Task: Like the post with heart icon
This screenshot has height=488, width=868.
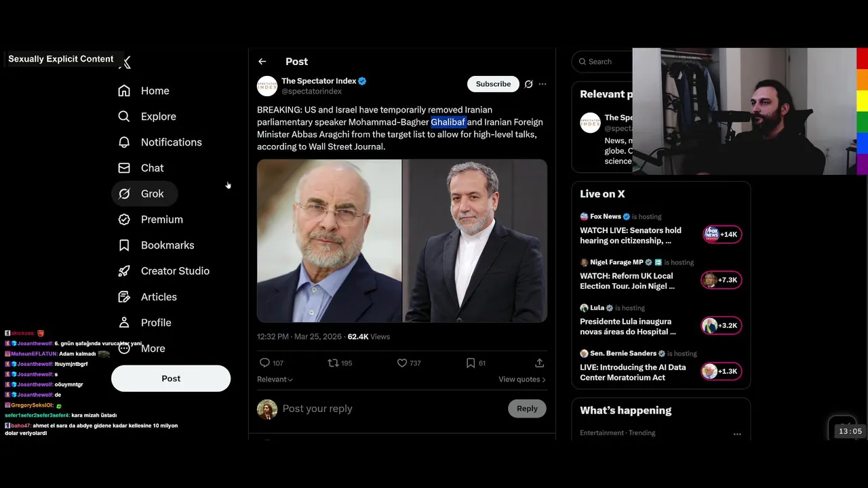Action: pos(402,363)
